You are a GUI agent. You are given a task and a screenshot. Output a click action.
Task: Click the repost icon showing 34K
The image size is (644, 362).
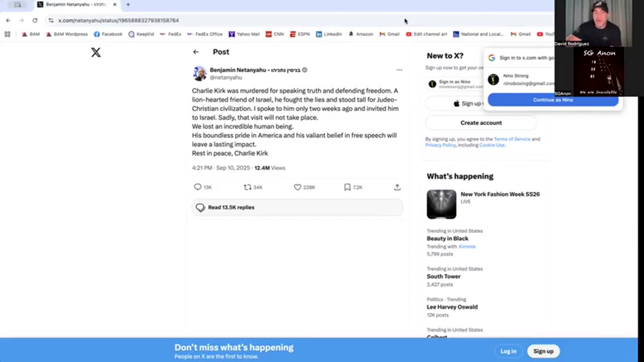click(247, 187)
